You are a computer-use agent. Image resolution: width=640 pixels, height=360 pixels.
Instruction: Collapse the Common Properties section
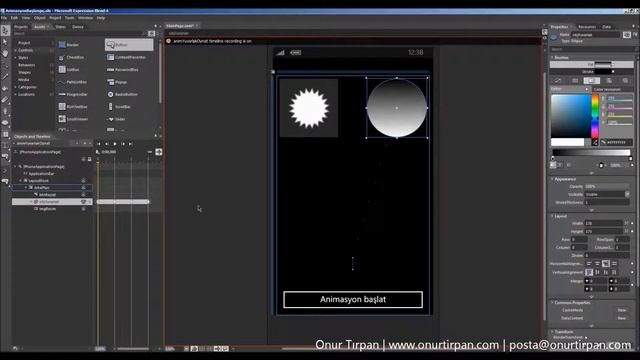[552, 303]
